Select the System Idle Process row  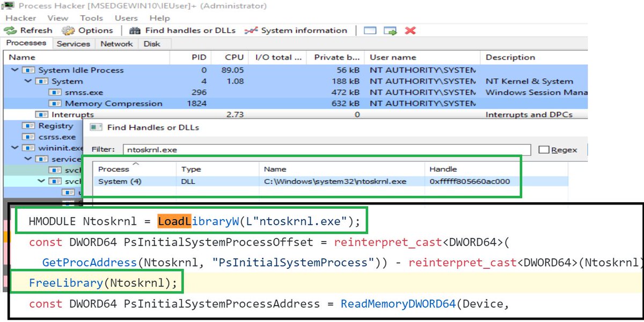point(295,70)
